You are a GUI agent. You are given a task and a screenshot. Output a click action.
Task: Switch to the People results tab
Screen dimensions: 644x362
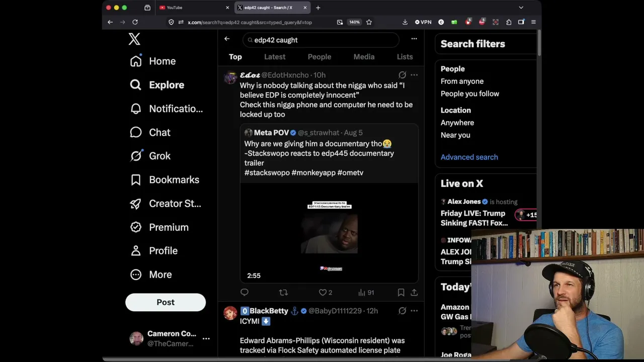pos(319,57)
